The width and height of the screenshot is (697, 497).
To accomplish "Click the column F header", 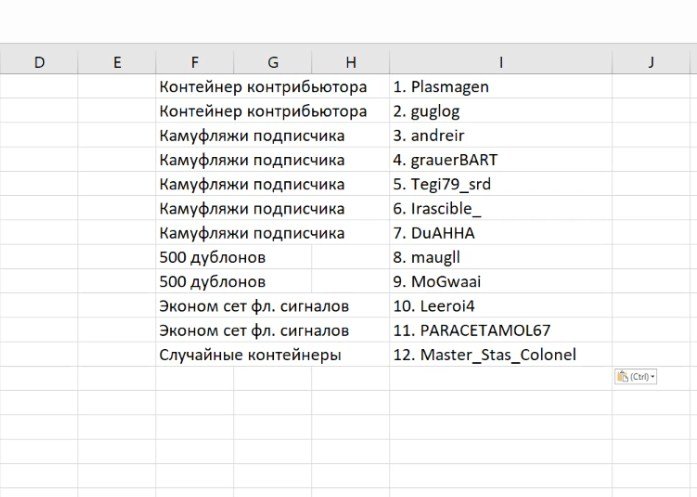I will [x=194, y=62].
